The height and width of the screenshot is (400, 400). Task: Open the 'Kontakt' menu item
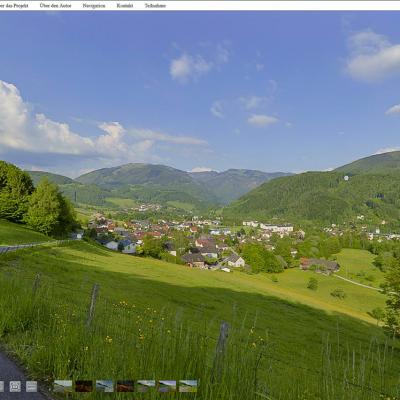125,6
